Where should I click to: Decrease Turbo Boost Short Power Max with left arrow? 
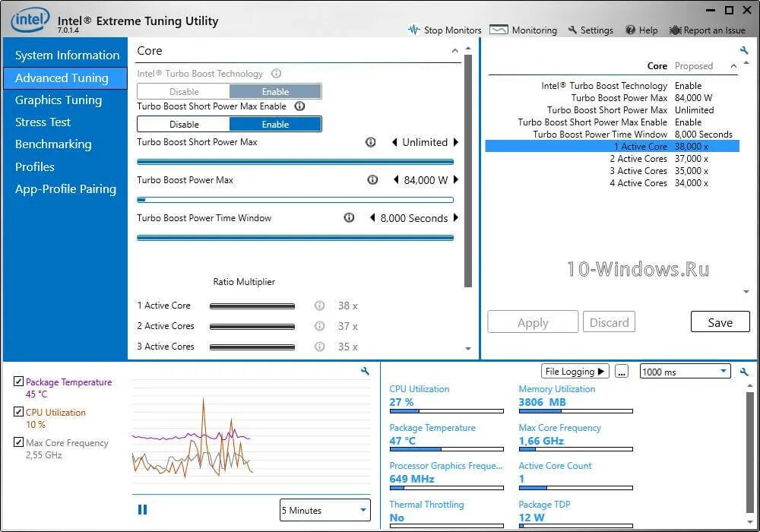click(394, 142)
